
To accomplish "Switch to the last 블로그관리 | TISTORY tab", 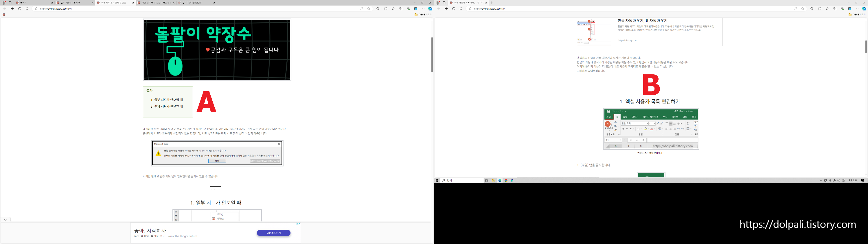I will coord(196,3).
